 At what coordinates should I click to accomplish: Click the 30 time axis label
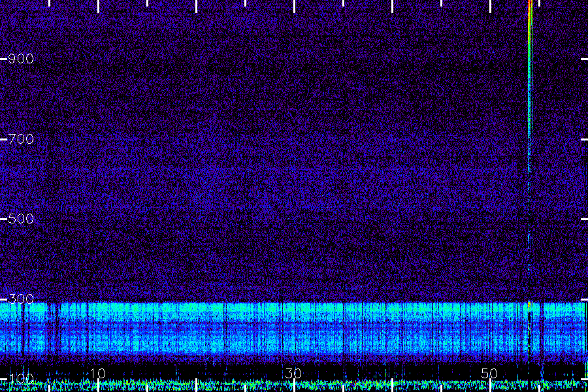[293, 373]
